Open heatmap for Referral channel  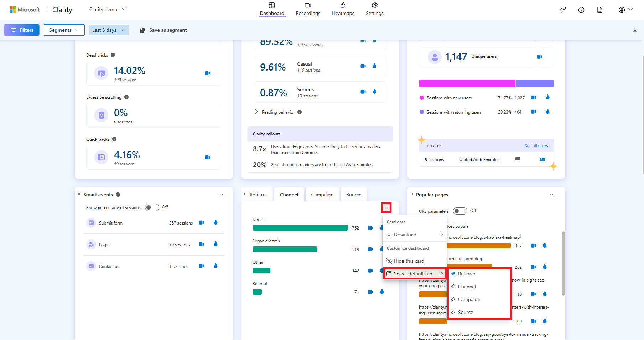pyautogui.click(x=382, y=292)
